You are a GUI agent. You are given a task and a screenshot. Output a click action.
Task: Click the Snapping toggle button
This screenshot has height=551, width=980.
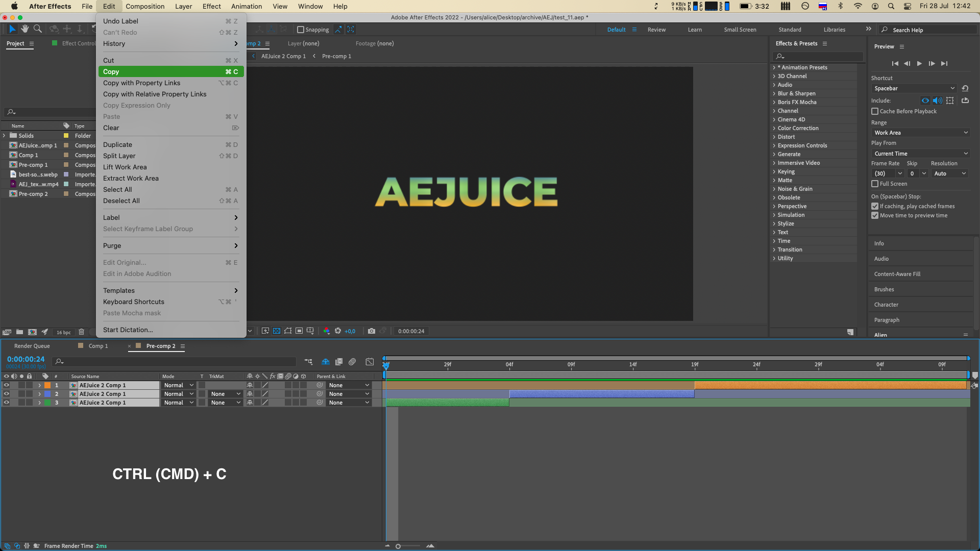pos(300,29)
